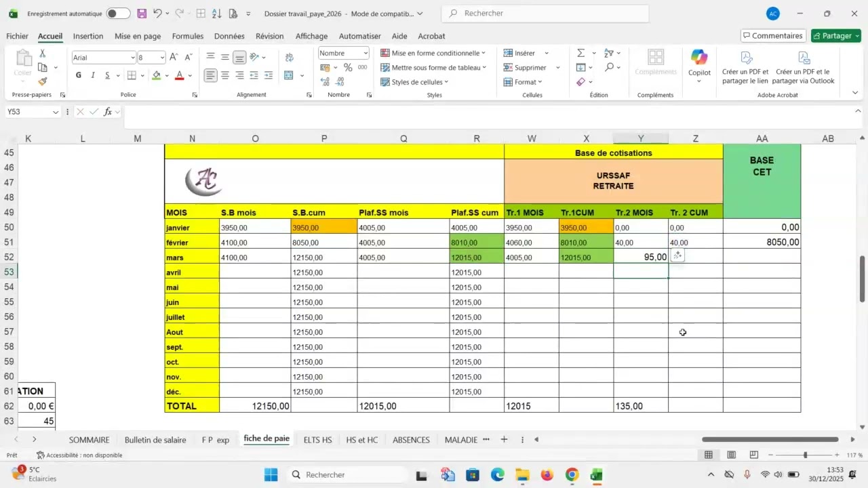This screenshot has height=488, width=868.
Task: Toggle middle vertical alignment button
Action: tap(225, 57)
